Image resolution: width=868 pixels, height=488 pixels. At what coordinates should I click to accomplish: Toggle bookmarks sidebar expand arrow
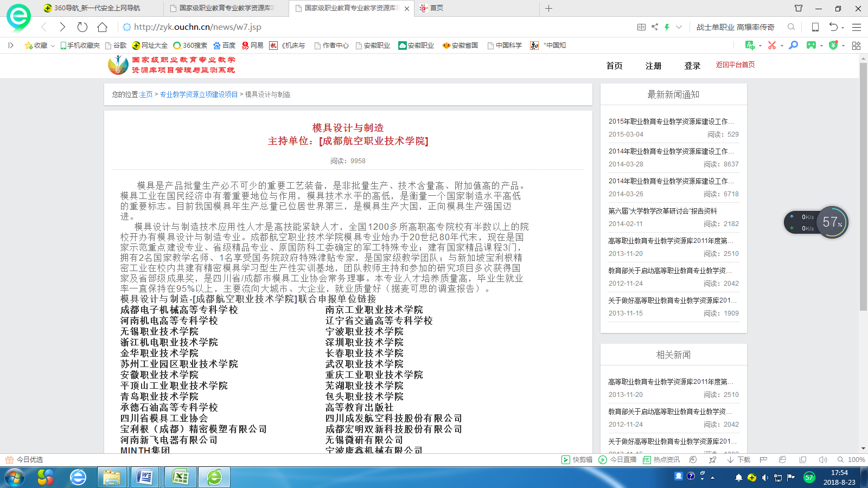pos(11,46)
